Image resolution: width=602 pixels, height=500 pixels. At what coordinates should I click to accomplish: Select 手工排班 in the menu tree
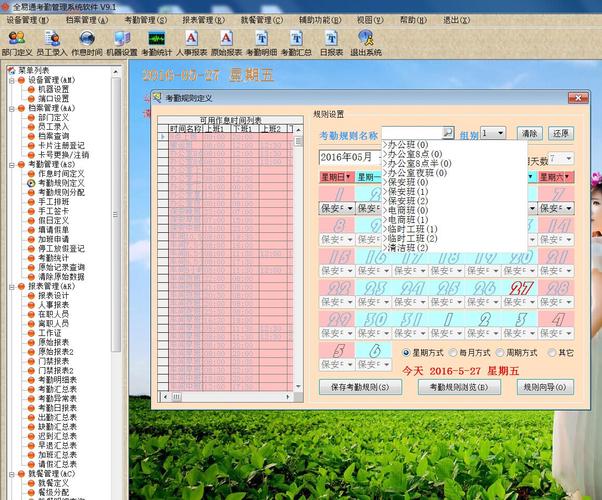(x=53, y=202)
